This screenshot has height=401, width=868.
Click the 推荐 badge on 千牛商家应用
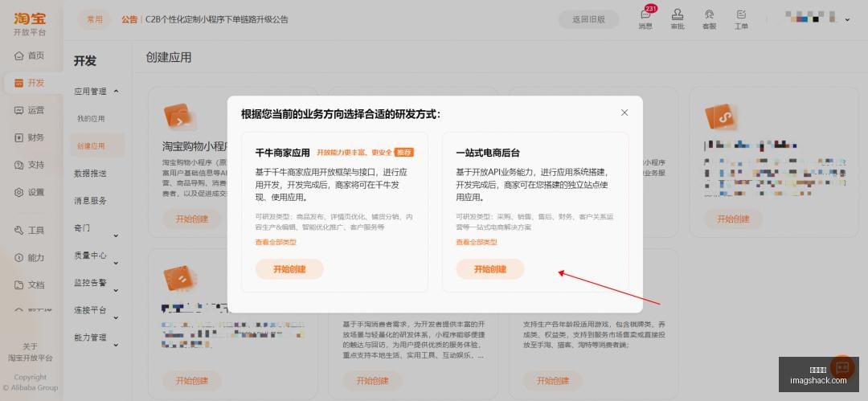click(x=404, y=153)
